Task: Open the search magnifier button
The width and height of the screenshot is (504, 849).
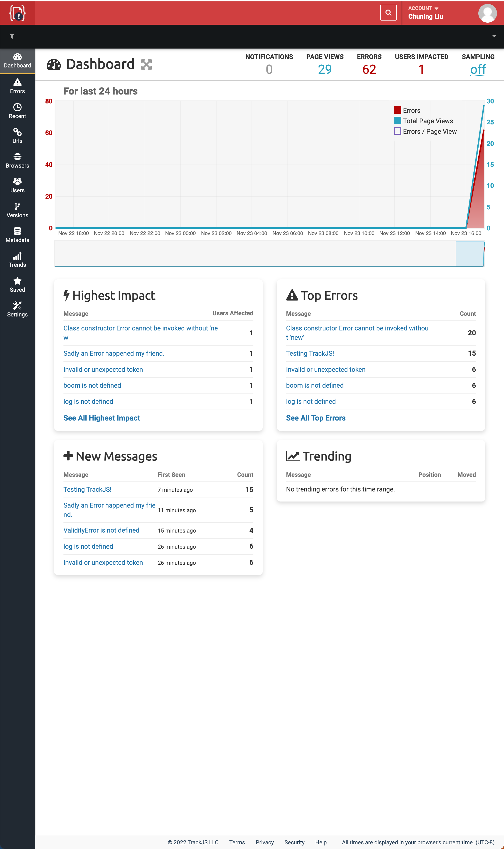Action: [x=388, y=13]
